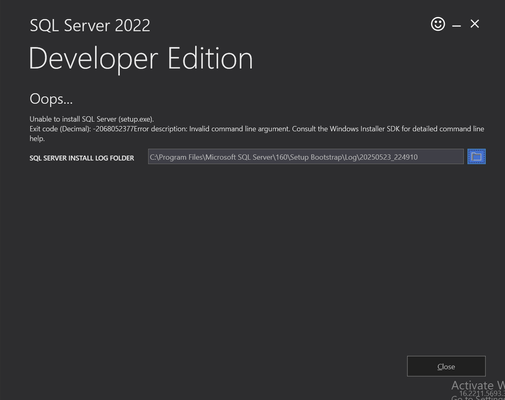Focus the install log folder path field
This screenshot has width=505, height=400.
click(306, 156)
